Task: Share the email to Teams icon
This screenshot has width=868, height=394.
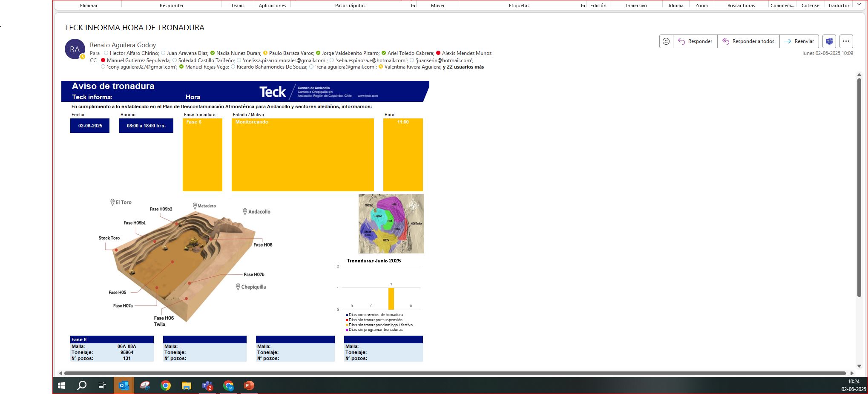Action: (x=829, y=41)
